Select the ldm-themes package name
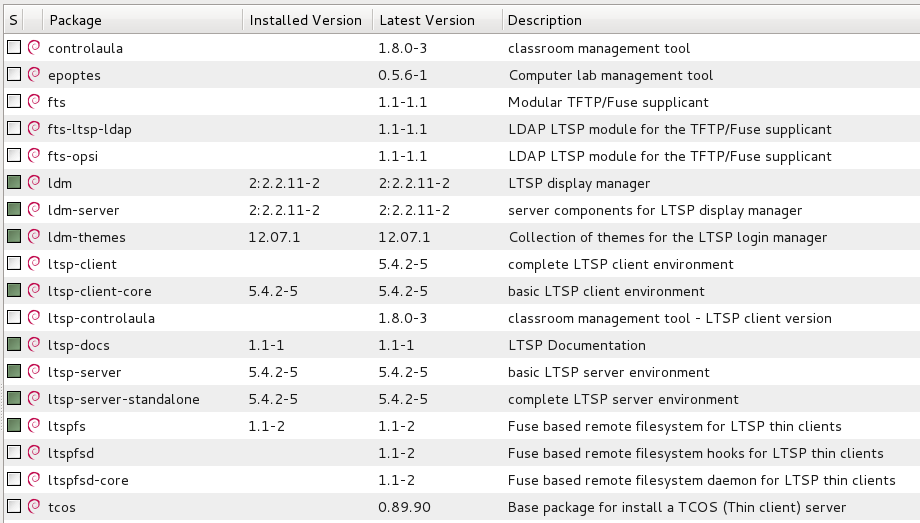 (85, 237)
